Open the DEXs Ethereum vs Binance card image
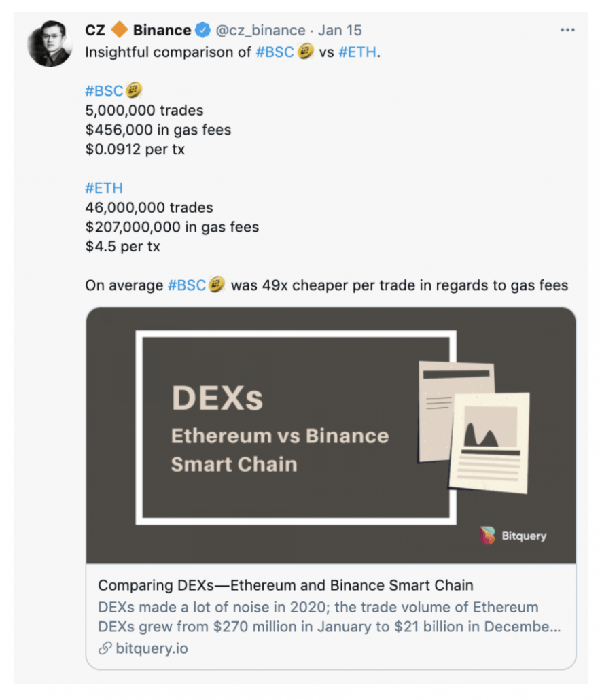600x700 pixels. (331, 435)
